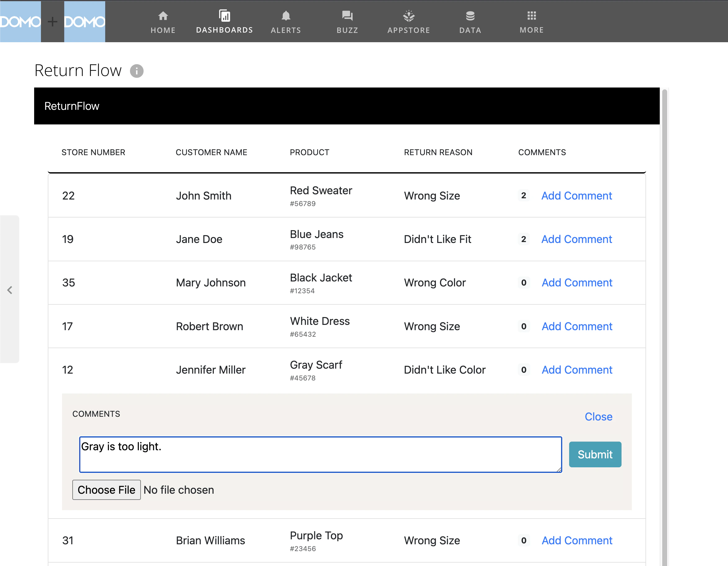The height and width of the screenshot is (566, 728).
Task: Click the first DOMO logo
Action: 20,22
